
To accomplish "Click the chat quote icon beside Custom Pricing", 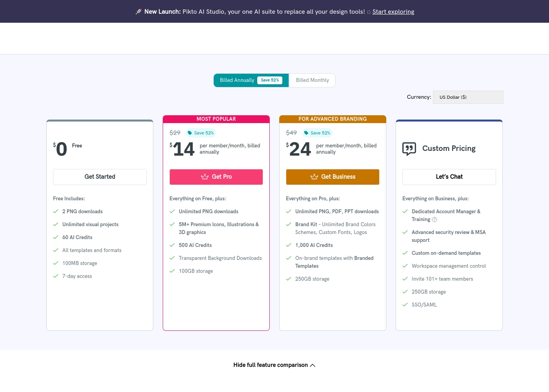I will point(409,149).
